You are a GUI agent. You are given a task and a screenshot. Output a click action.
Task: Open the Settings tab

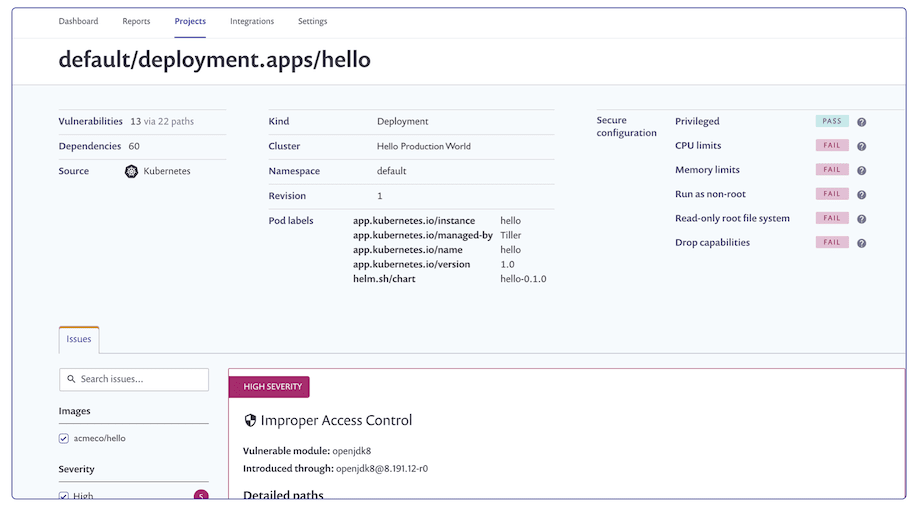312,21
